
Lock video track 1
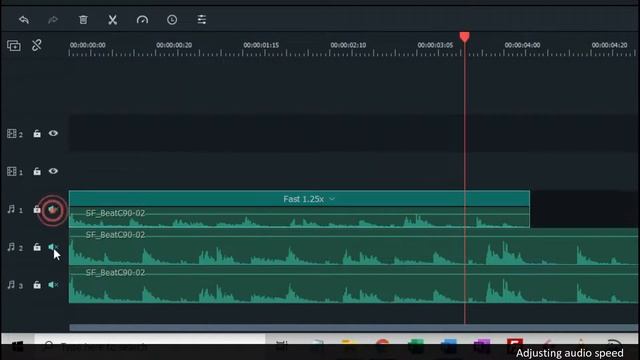(x=37, y=171)
